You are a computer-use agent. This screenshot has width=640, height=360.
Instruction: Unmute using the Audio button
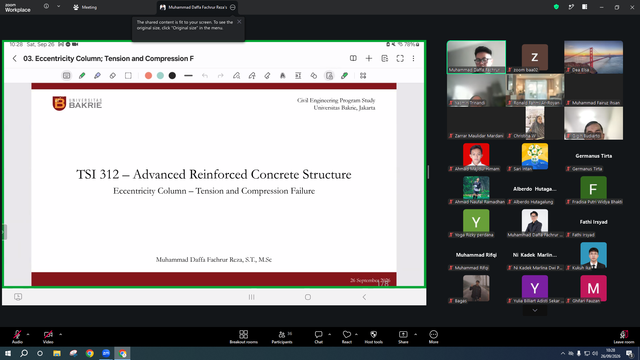coord(17,337)
